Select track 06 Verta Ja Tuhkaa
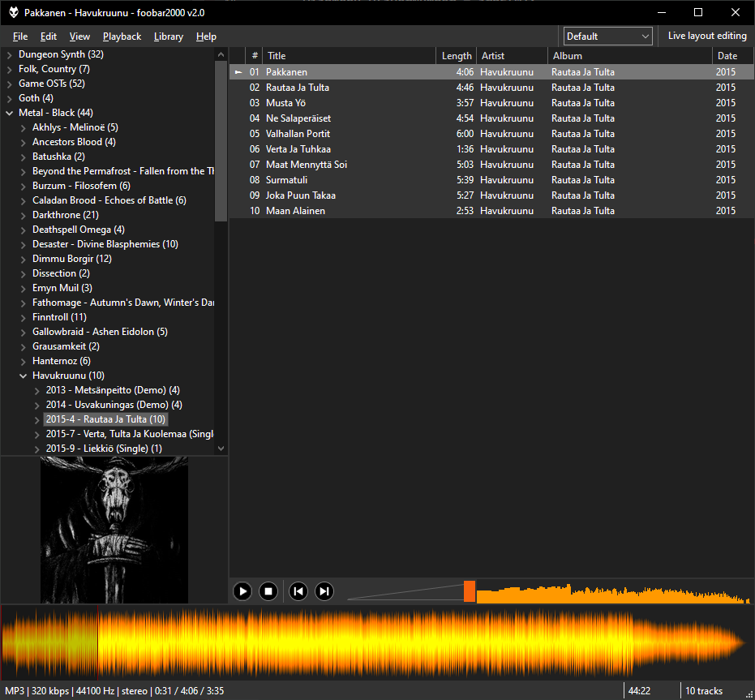 (491, 149)
